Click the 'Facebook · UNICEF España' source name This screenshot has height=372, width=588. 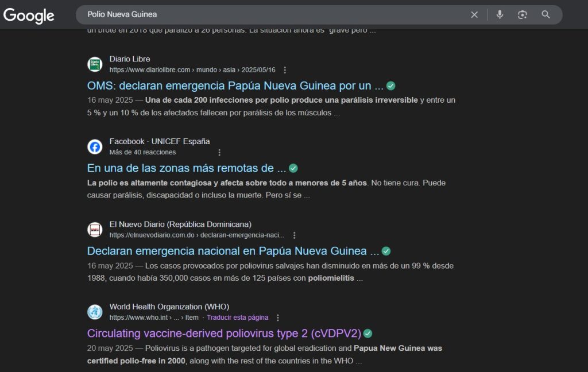coord(160,142)
